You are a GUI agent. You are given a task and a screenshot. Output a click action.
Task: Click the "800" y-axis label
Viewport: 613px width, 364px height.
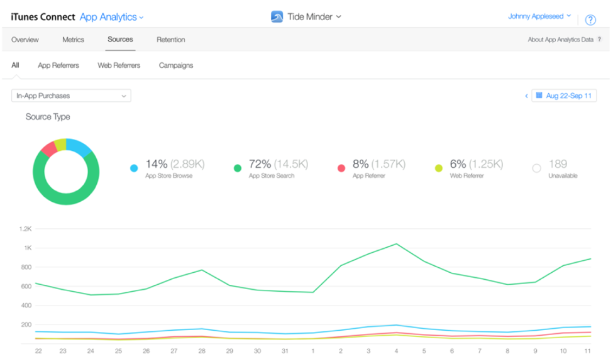26,267
